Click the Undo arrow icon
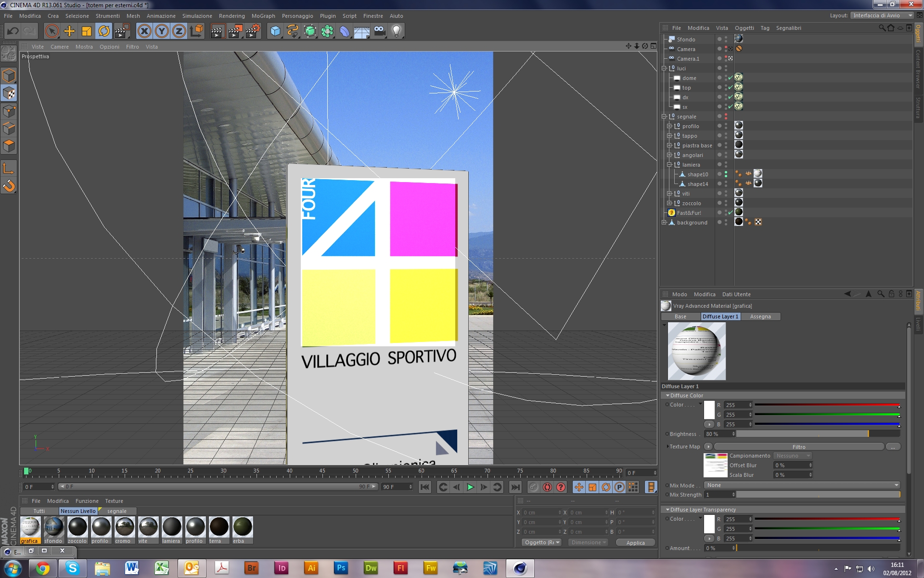924x578 pixels. [x=13, y=31]
